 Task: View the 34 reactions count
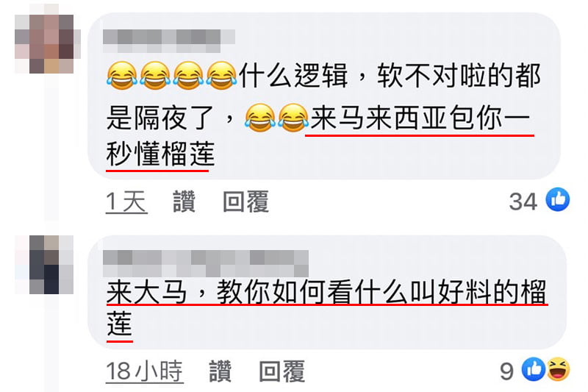pyautogui.click(x=523, y=202)
